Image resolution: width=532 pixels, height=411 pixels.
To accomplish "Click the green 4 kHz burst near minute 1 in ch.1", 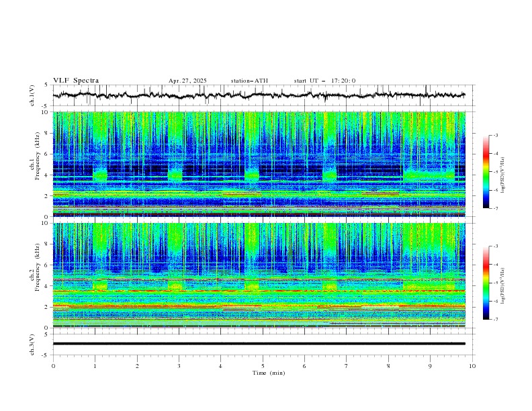I will pyautogui.click(x=100, y=175).
